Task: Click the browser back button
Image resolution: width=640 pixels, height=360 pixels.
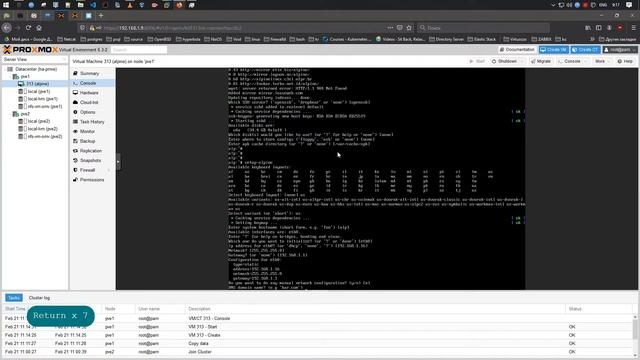Action: pyautogui.click(x=7, y=28)
